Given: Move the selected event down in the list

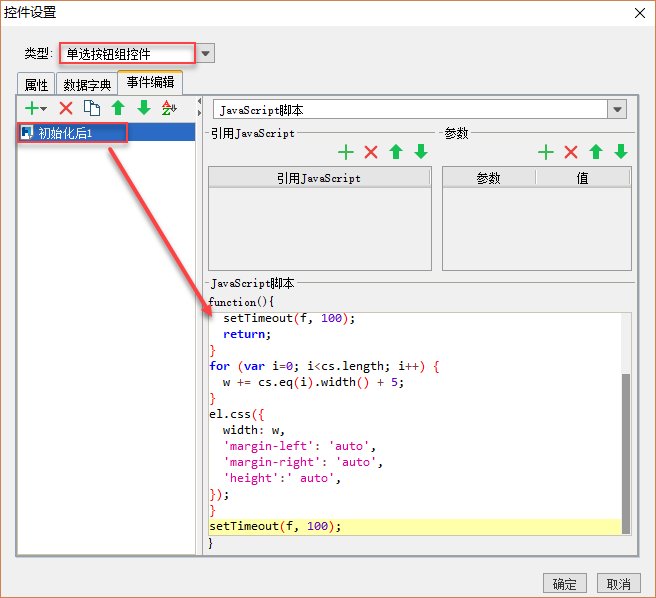Looking at the screenshot, I should coord(144,108).
